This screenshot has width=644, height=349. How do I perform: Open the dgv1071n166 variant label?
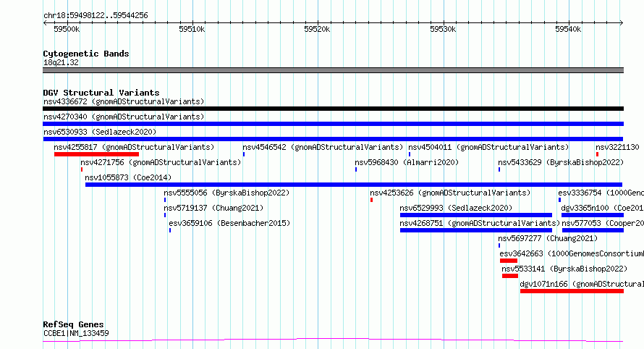pyautogui.click(x=582, y=284)
